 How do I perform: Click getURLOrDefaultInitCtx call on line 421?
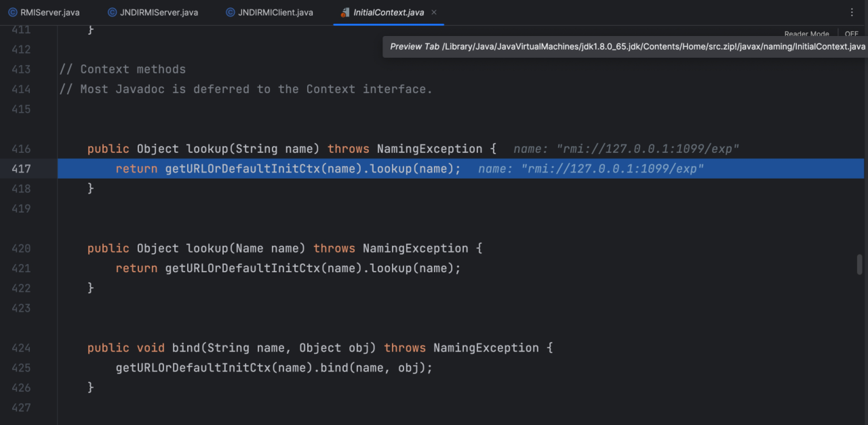click(x=243, y=268)
